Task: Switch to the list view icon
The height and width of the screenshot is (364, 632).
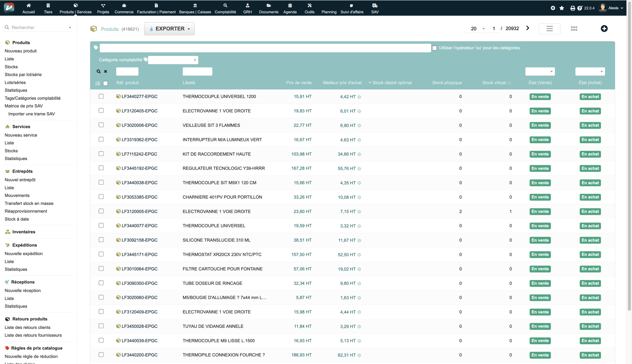Action: (x=550, y=29)
